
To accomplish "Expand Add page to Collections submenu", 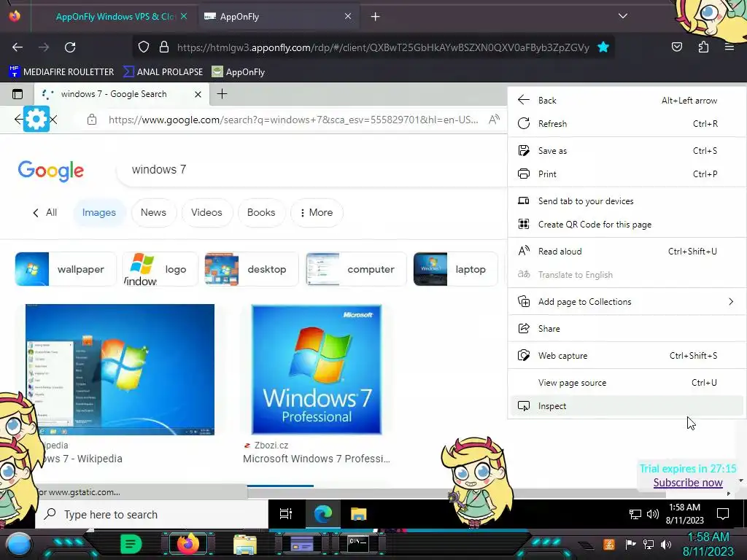I will (627, 302).
